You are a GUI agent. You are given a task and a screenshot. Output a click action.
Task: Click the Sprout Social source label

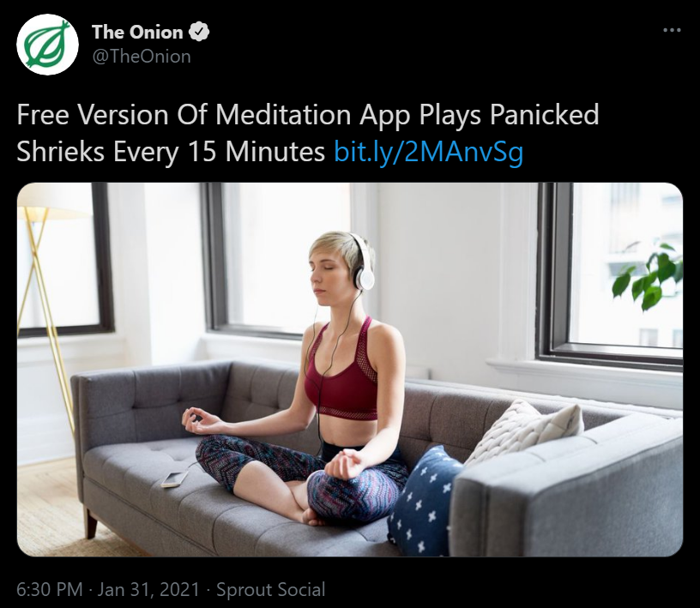[x=271, y=589]
